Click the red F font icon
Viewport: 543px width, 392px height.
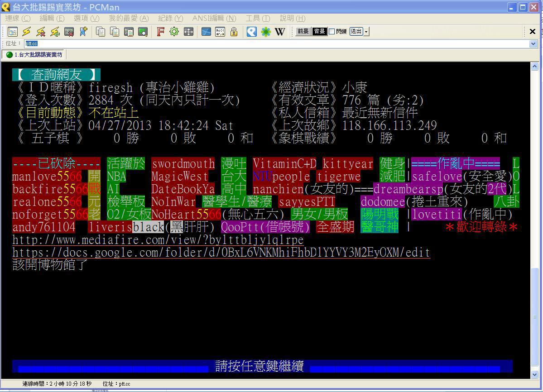click(160, 32)
